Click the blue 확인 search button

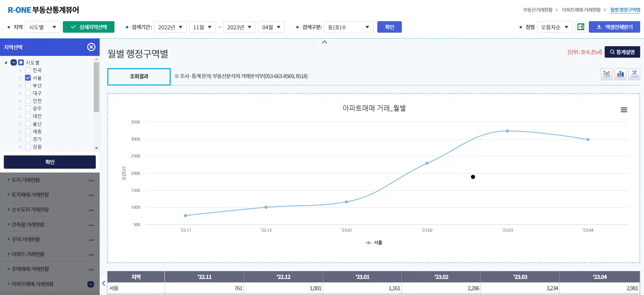tap(389, 27)
